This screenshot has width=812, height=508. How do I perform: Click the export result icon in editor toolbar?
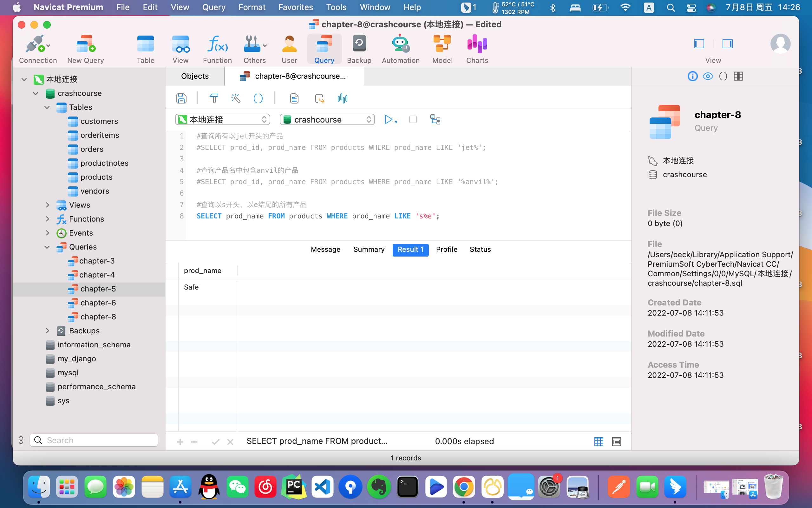tap(319, 98)
